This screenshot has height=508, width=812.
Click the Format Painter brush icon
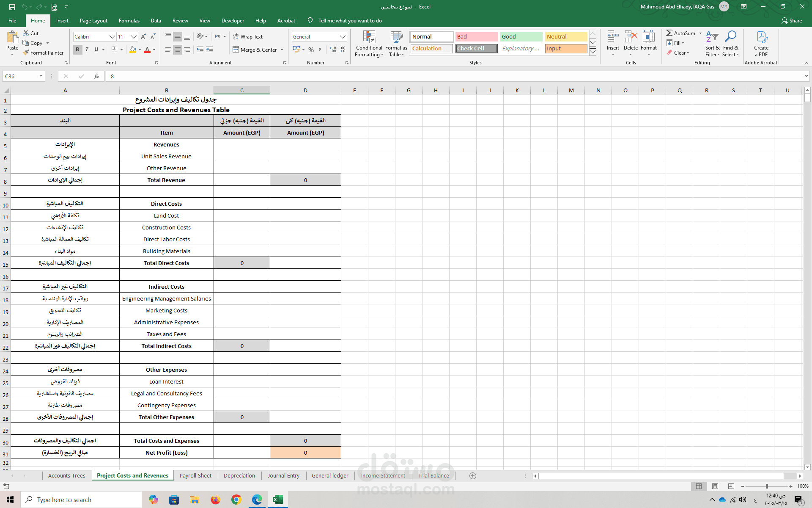(26, 53)
